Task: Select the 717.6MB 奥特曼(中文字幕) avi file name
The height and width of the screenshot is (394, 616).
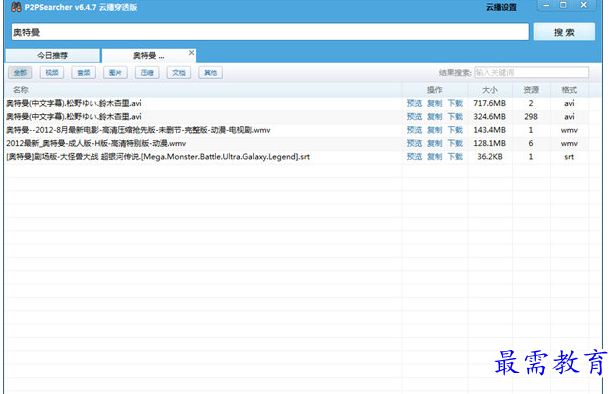Action: [x=73, y=103]
